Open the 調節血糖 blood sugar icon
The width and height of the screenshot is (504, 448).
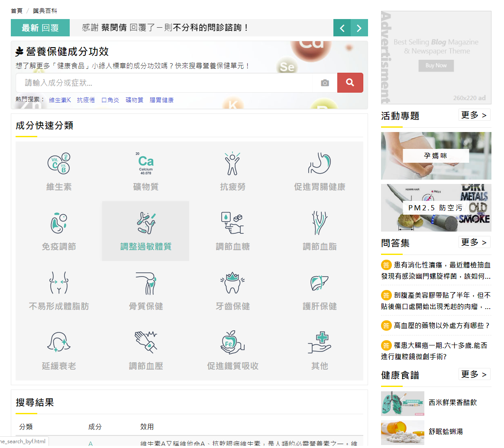233,223
